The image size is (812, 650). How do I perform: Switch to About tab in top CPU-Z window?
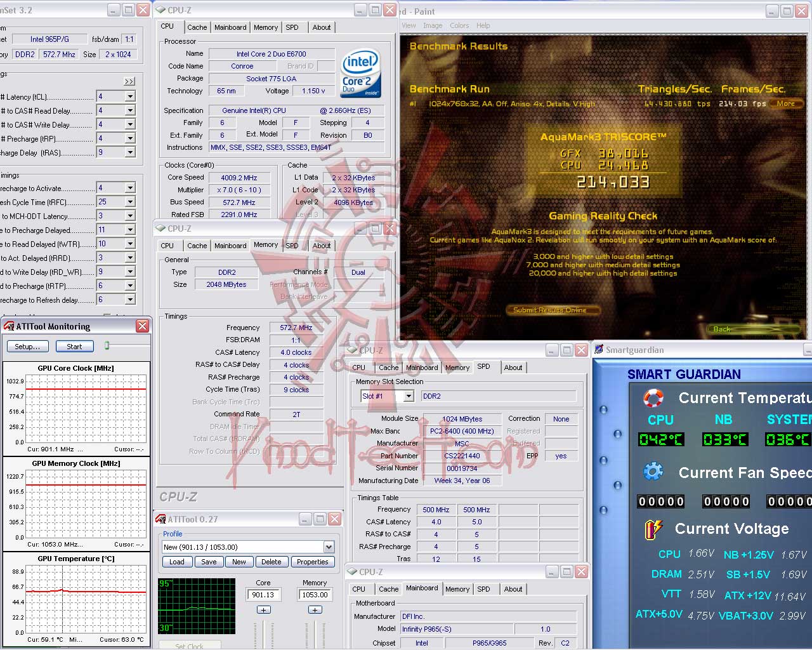click(x=322, y=27)
